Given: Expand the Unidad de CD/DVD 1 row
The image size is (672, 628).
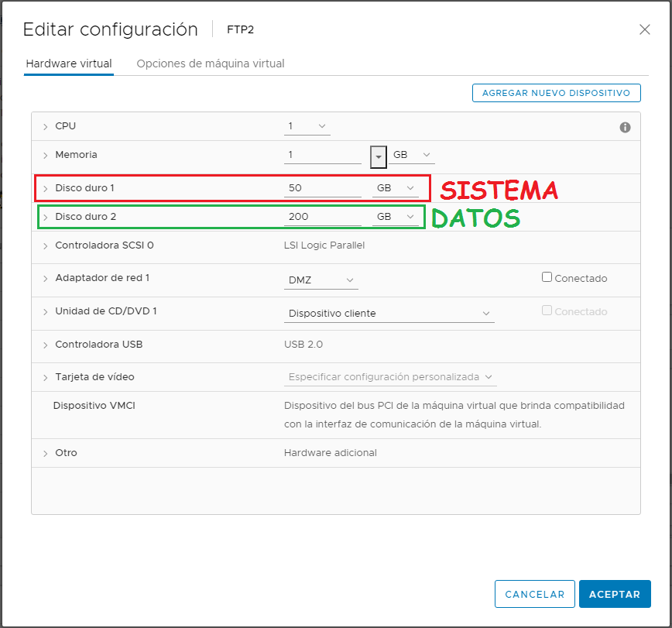Looking at the screenshot, I should 46,313.
